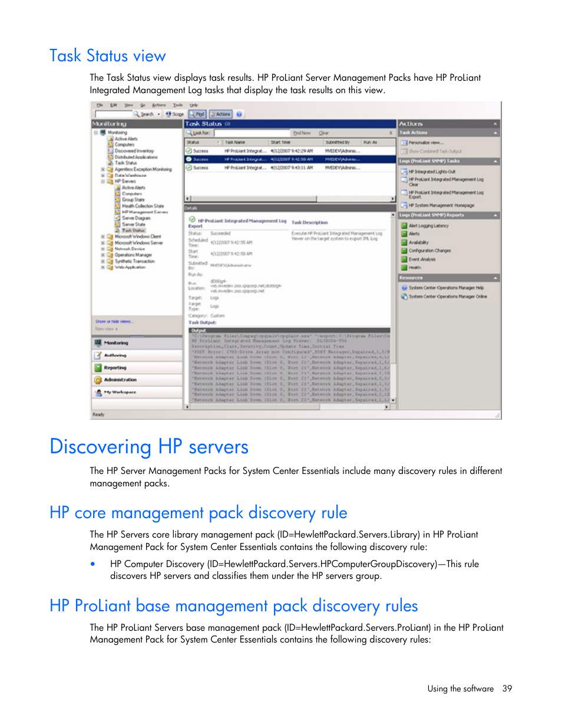
Task: Open the Edit menu
Action: (x=114, y=105)
